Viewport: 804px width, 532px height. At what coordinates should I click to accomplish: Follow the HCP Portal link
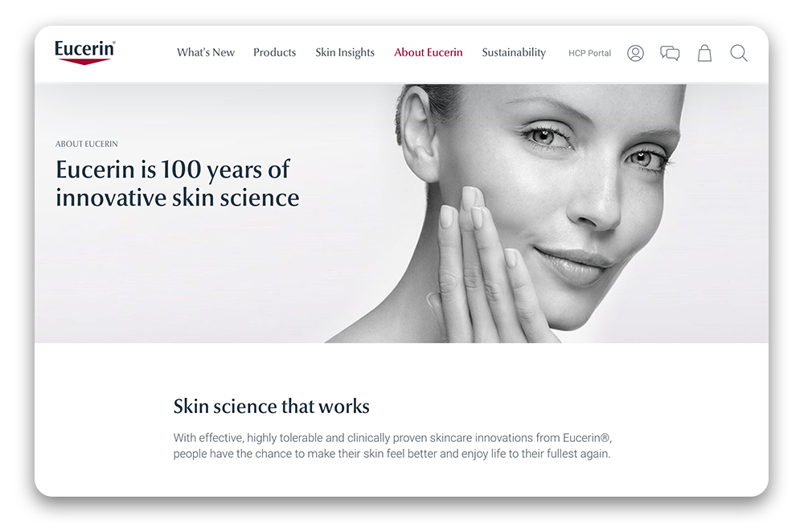[589, 53]
